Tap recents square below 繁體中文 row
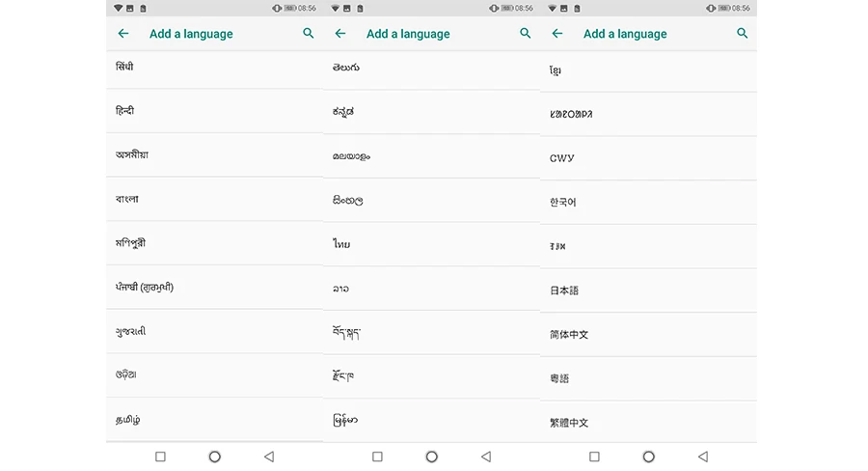This screenshot has height=471, width=868. (594, 457)
